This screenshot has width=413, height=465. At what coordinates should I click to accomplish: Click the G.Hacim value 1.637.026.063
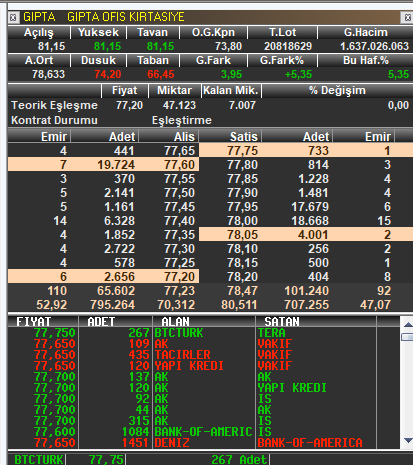pyautogui.click(x=374, y=46)
